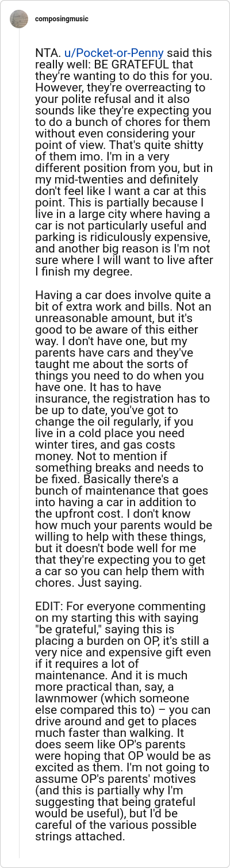Visit the composingmusic username link
Screen dimensions: 230x868
pyautogui.click(x=62, y=19)
